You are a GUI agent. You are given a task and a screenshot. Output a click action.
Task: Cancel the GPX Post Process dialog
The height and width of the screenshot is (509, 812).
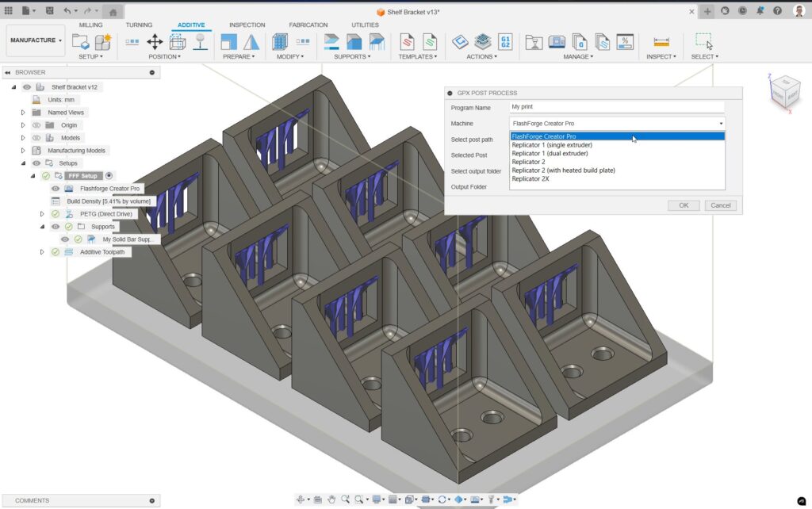tap(720, 205)
